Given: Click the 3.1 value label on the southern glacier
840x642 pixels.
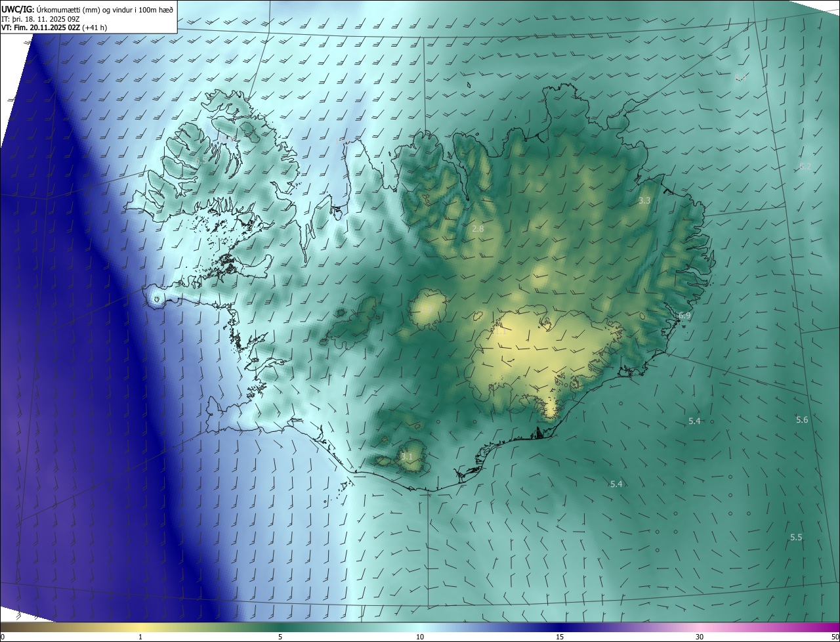Looking at the screenshot, I should coord(407,457).
